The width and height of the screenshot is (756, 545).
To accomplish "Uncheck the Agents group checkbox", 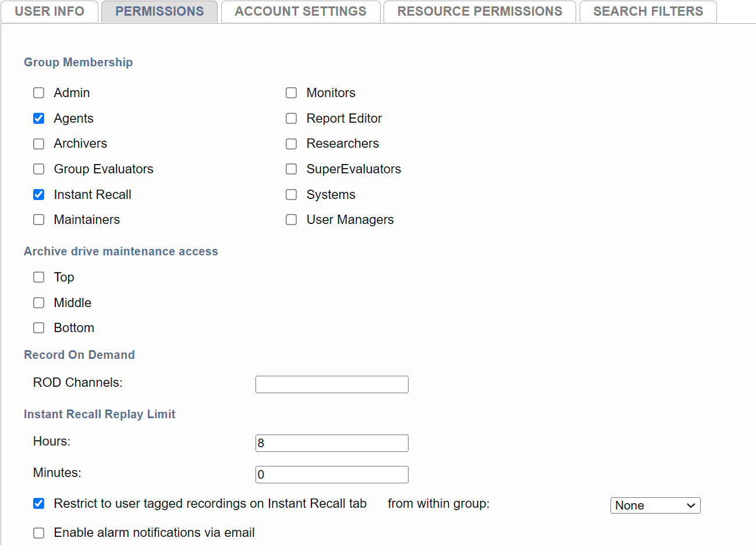I will tap(38, 118).
